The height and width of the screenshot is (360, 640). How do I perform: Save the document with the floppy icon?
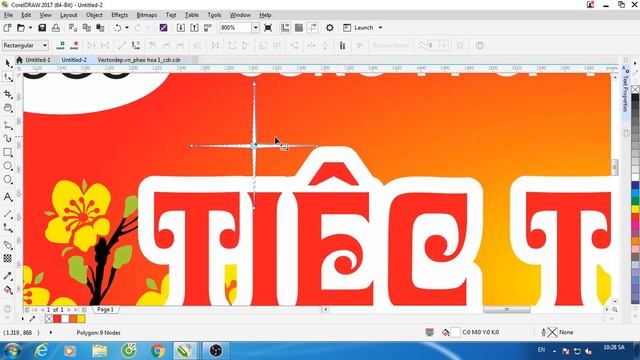click(42, 28)
